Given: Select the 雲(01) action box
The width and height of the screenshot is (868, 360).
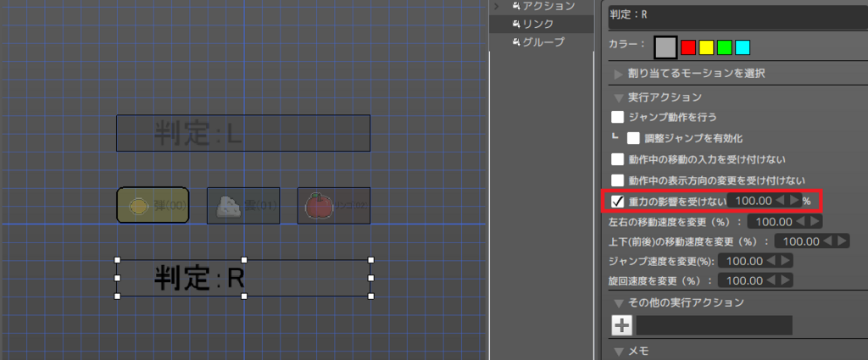Looking at the screenshot, I should tap(243, 206).
